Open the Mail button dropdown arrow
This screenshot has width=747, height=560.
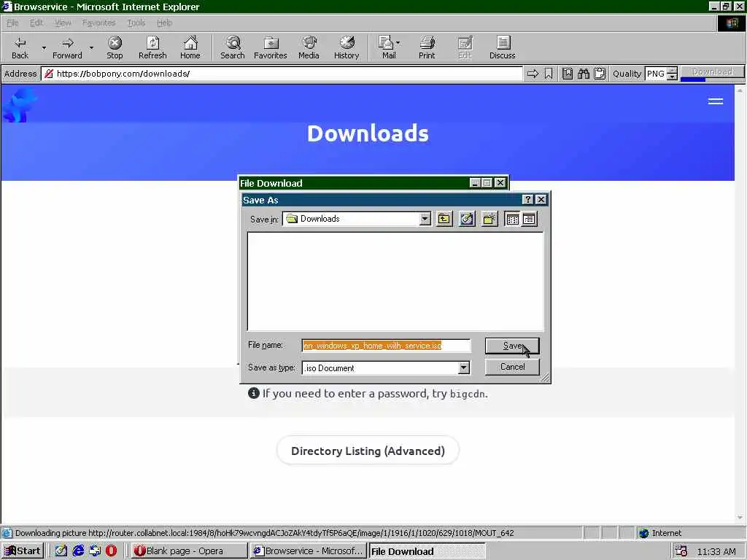[x=398, y=43]
